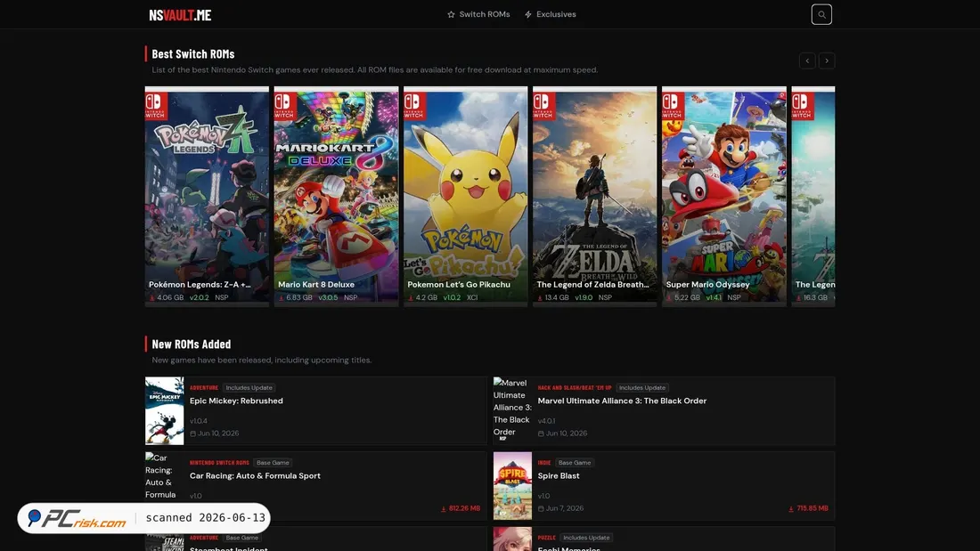Click calendar icon beside Jun 7, 2026
The height and width of the screenshot is (551, 980).
coord(541,508)
